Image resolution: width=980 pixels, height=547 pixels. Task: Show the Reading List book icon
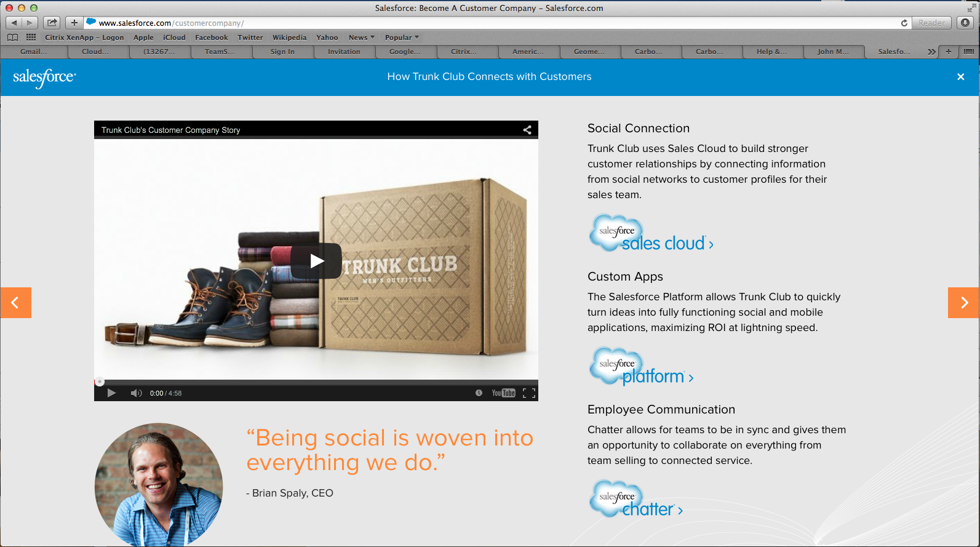tap(13, 38)
